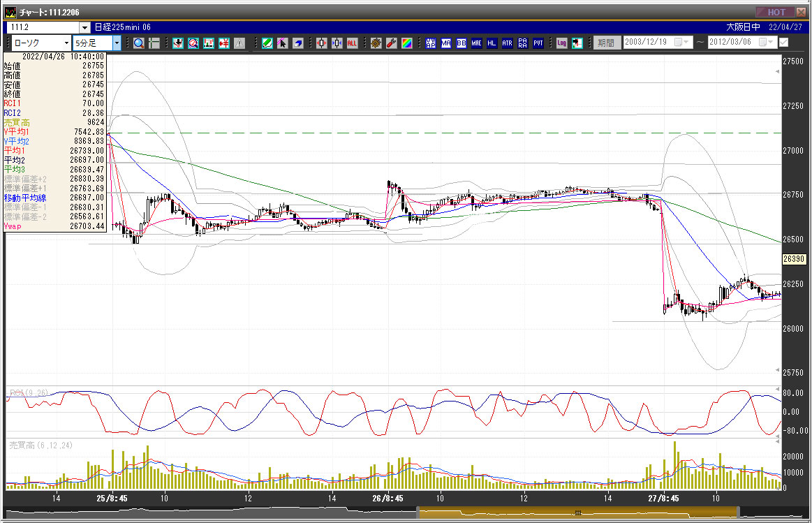Click the arrow panel icon beside Log
The height and width of the screenshot is (523, 812).
click(577, 43)
